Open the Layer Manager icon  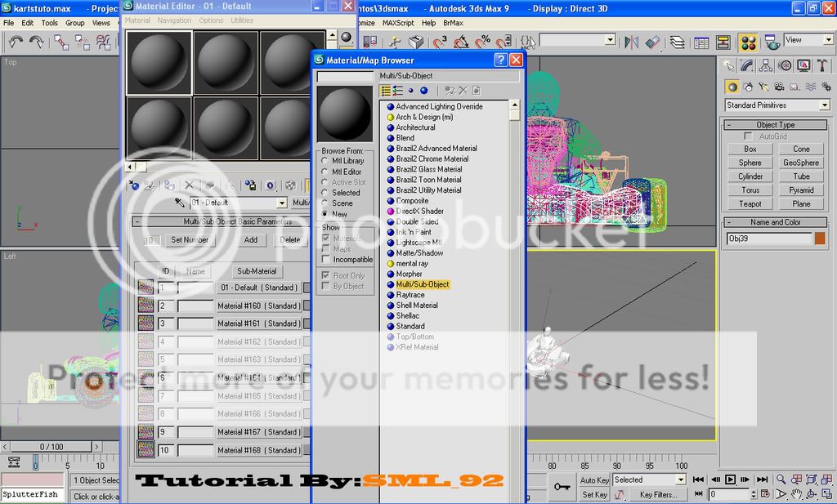[678, 42]
